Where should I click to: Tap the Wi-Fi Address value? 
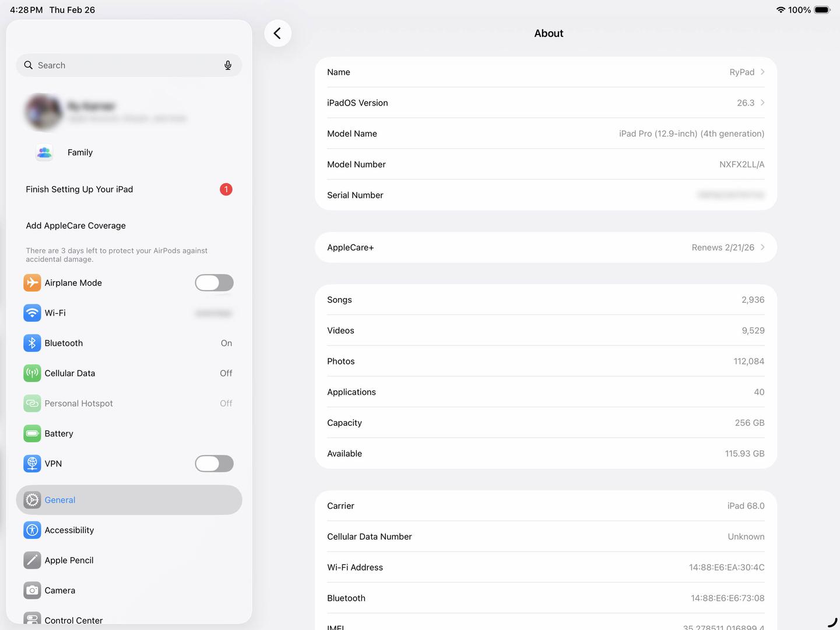[x=727, y=568]
